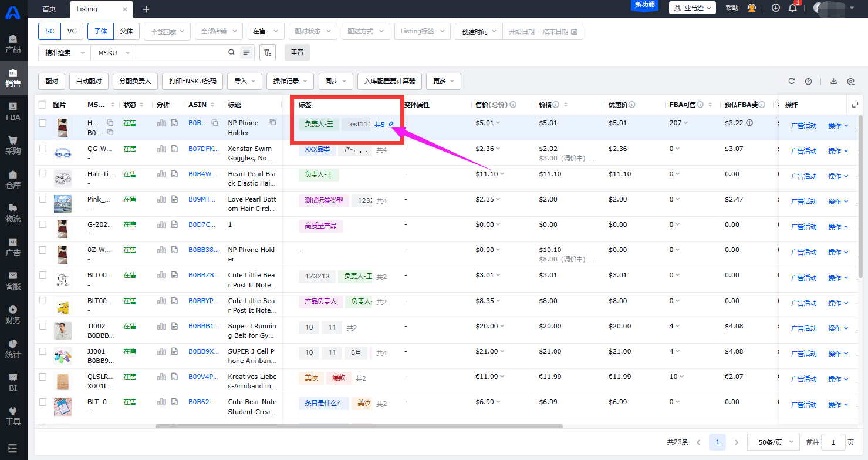The height and width of the screenshot is (460, 868).
Task: Select all rows via header checkbox
Action: 42,105
